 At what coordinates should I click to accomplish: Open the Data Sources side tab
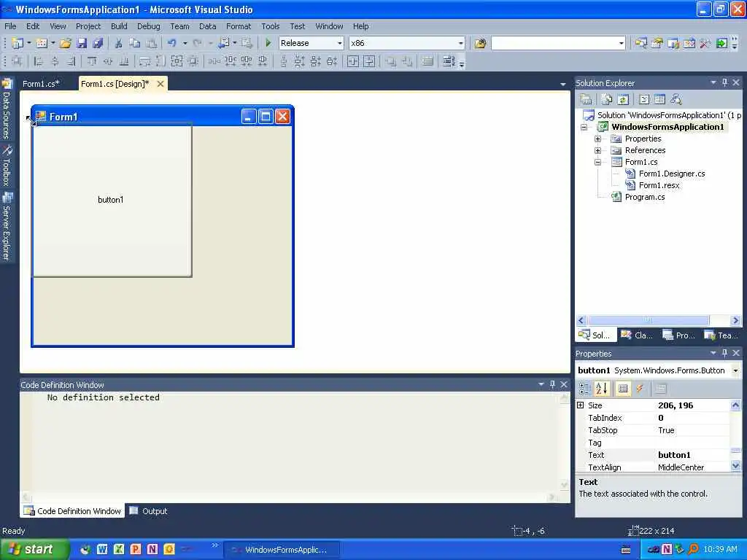point(7,109)
